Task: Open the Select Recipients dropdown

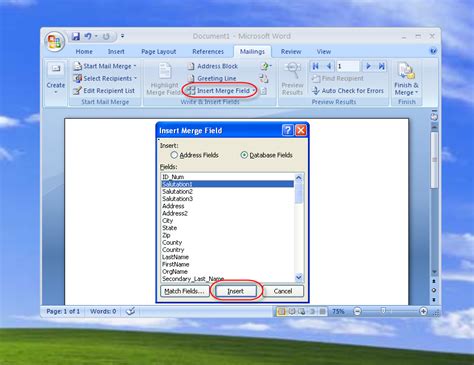Action: coord(105,78)
